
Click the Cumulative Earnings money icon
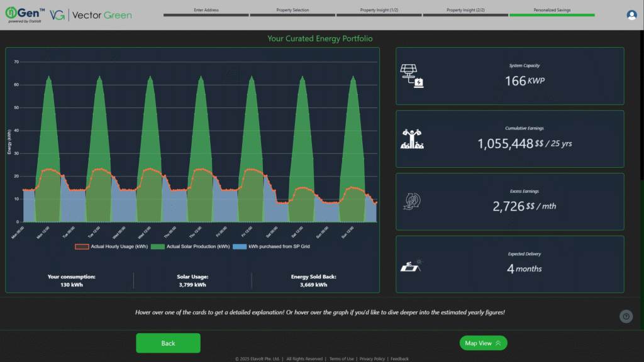pyautogui.click(x=412, y=139)
